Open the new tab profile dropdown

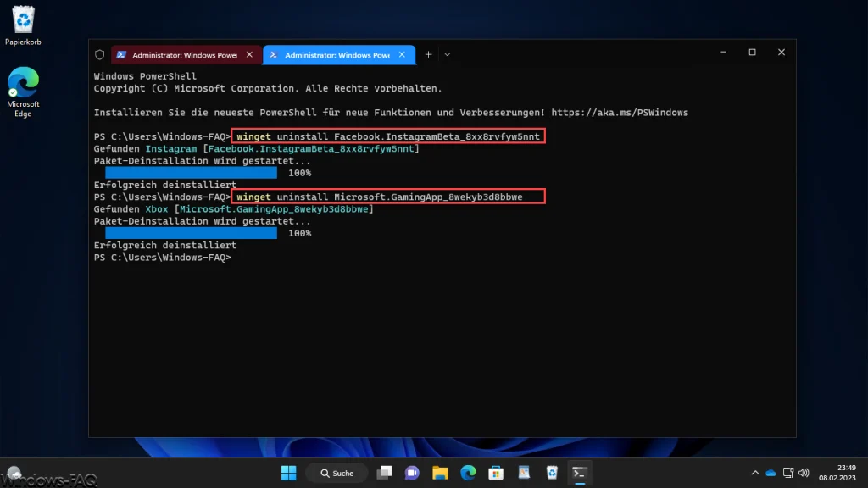pyautogui.click(x=448, y=55)
